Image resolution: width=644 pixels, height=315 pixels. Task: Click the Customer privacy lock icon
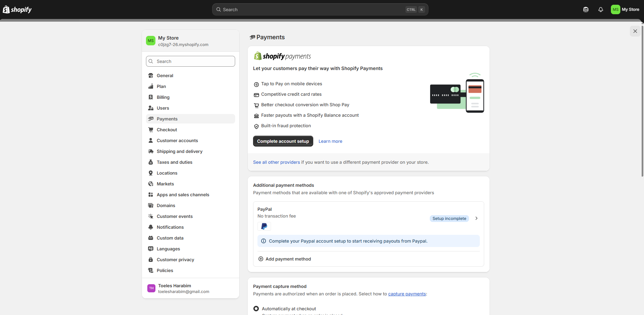pos(151,260)
